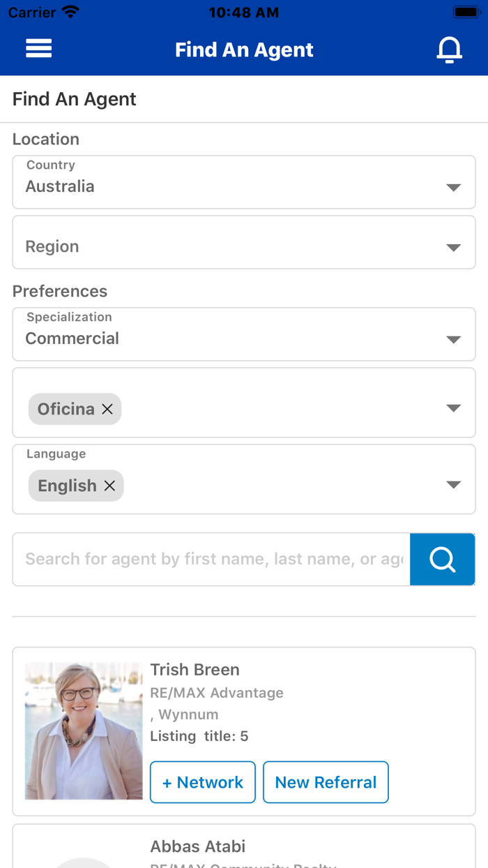Screen dimensions: 488x868
Task: Tap Trish Breen's profile photo
Action: pos(83,730)
